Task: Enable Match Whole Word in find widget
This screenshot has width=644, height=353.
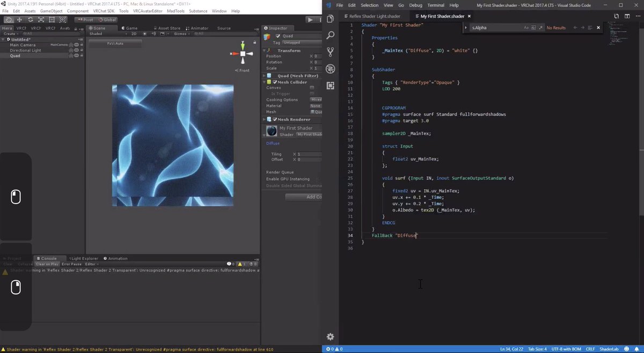Action: pyautogui.click(x=533, y=27)
